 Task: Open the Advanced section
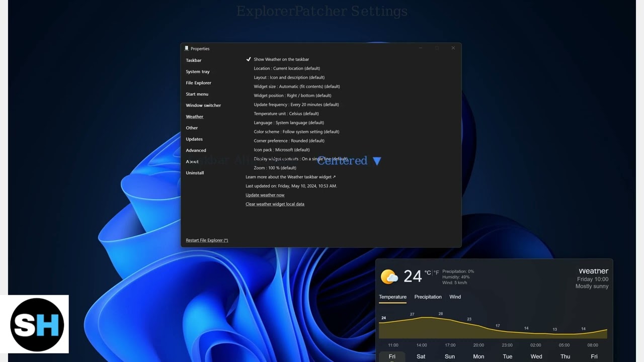tap(196, 150)
